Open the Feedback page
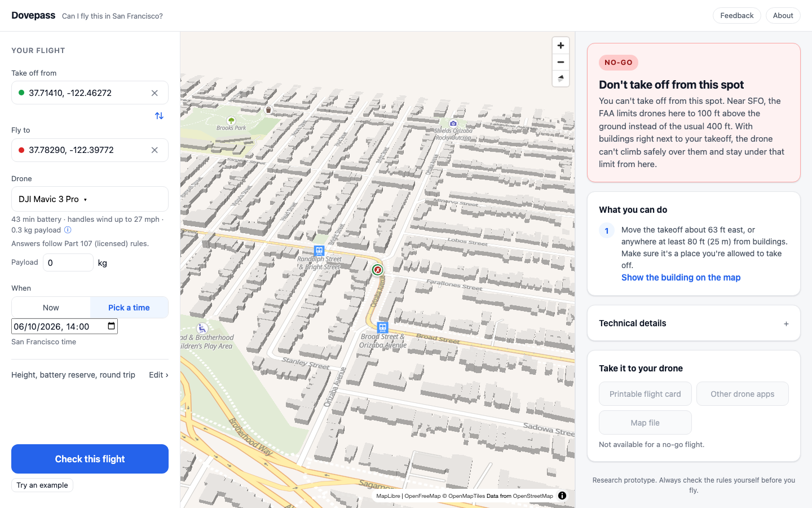Viewport: 812px width, 508px height. 737,16
